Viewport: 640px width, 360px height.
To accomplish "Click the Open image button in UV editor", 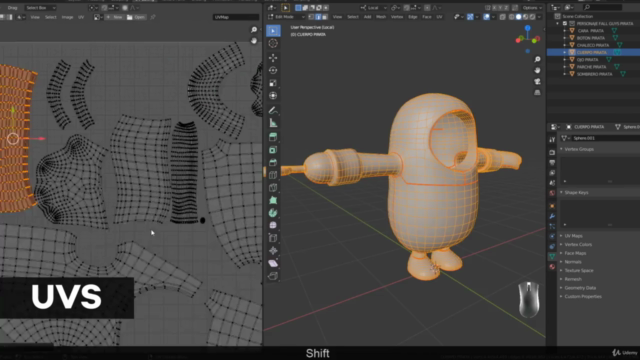I will [x=136, y=17].
